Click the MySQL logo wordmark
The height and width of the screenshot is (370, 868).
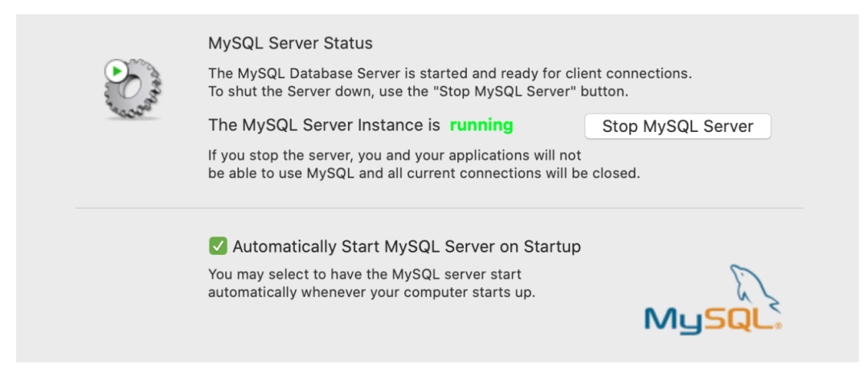[x=713, y=319]
